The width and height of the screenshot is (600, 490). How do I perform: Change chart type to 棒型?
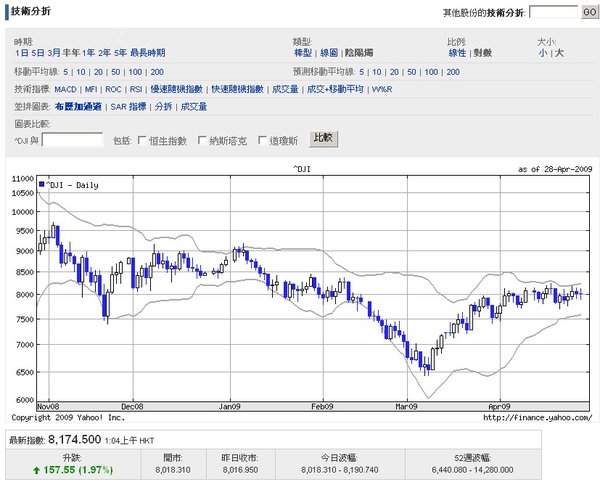pos(303,53)
